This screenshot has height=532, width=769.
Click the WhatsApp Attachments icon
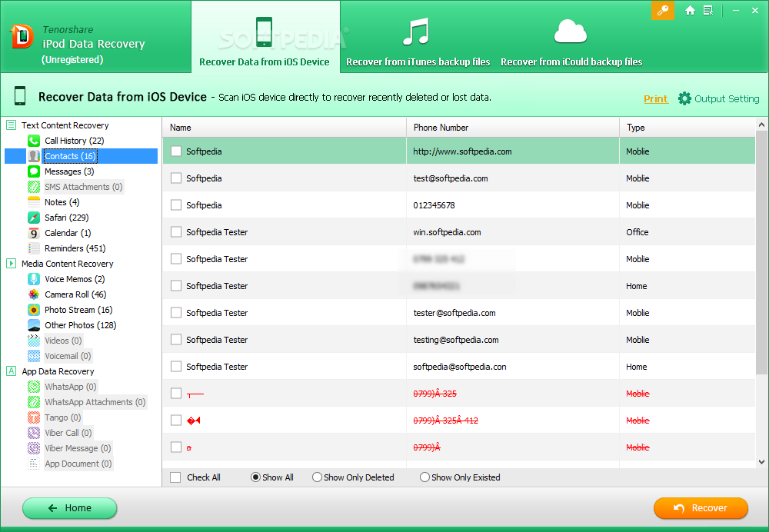click(34, 402)
